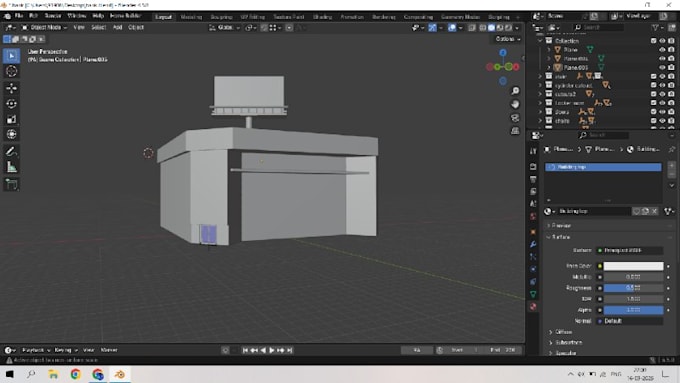
Task: Open the Render properties tab
Action: pos(533,167)
